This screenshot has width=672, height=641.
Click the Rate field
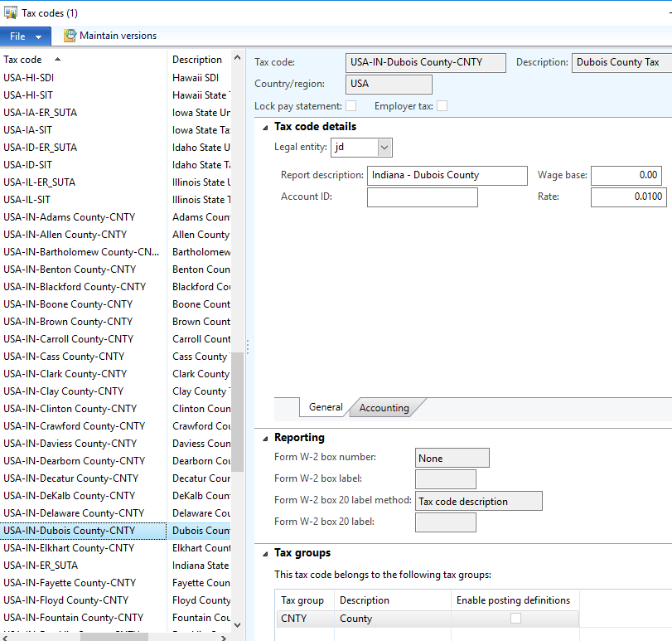629,197
